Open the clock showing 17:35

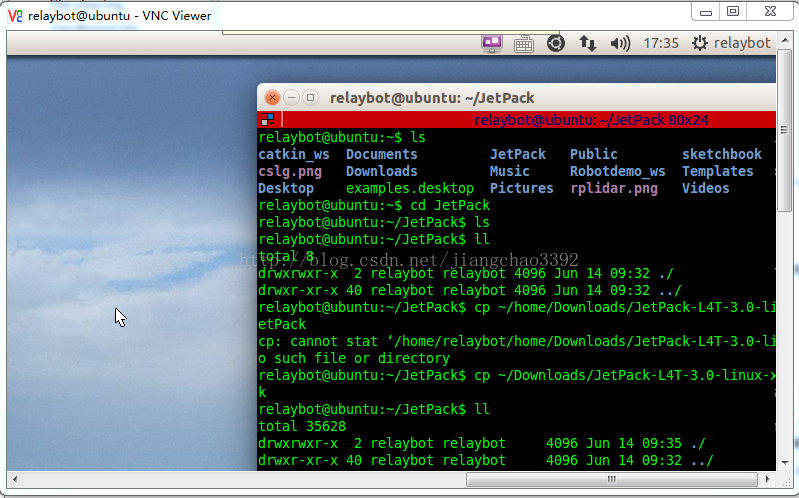pyautogui.click(x=661, y=43)
